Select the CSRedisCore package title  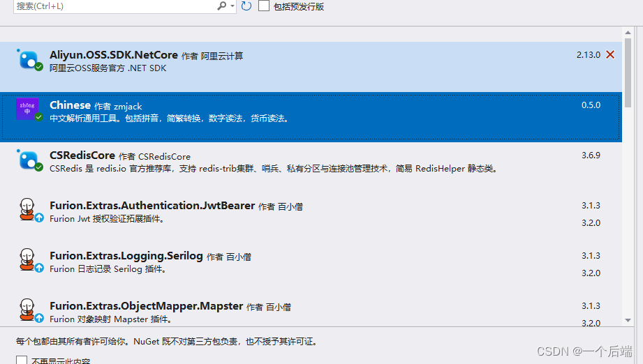pos(82,156)
